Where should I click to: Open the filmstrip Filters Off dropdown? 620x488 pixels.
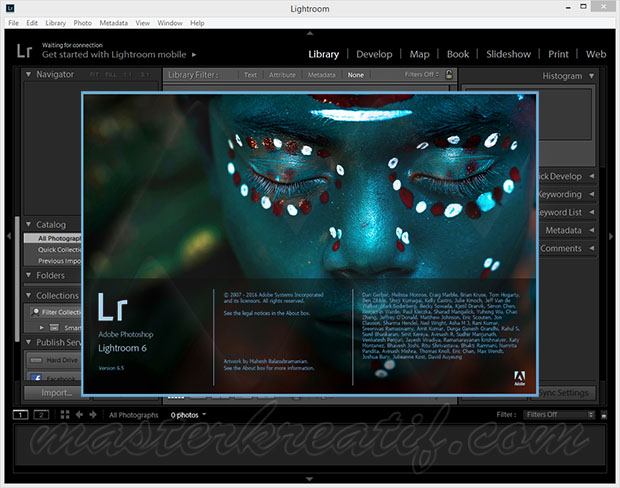pyautogui.click(x=559, y=414)
